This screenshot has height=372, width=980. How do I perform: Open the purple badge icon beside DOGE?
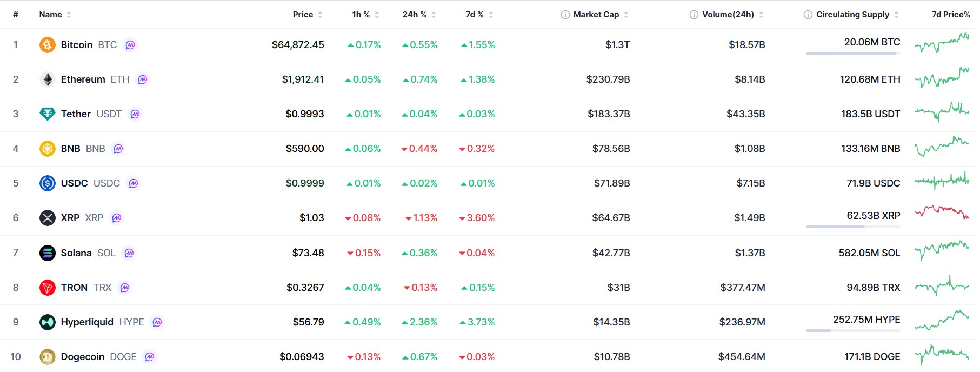[x=150, y=357]
